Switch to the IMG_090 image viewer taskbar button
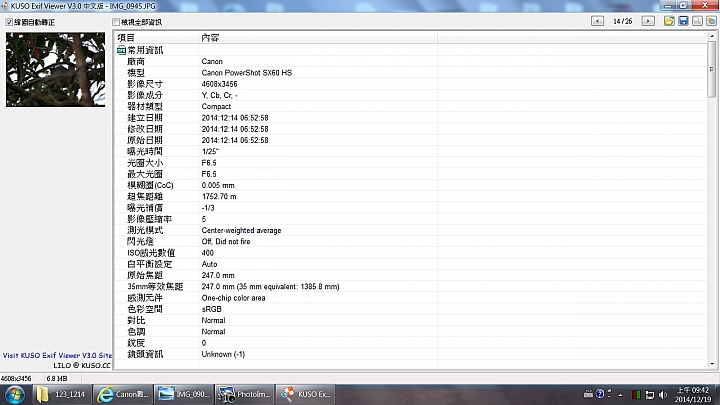Viewport: 720px width, 405px height. 183,394
